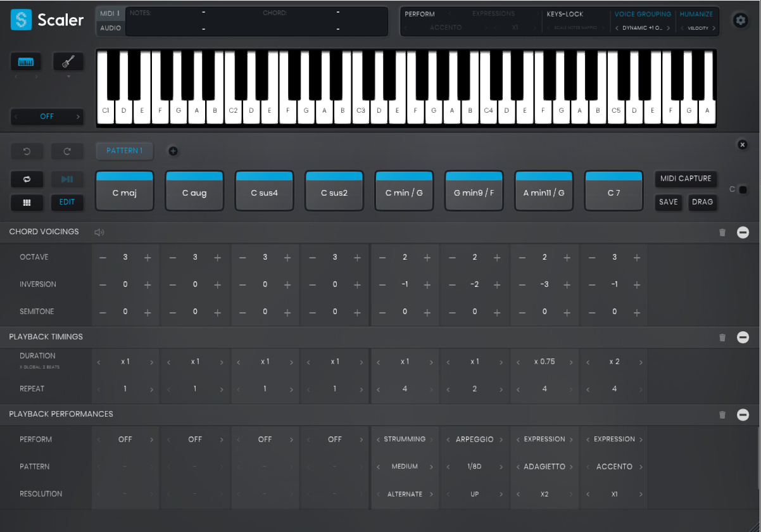Image resolution: width=761 pixels, height=532 pixels.
Task: Click the SAVE button
Action: coord(669,202)
